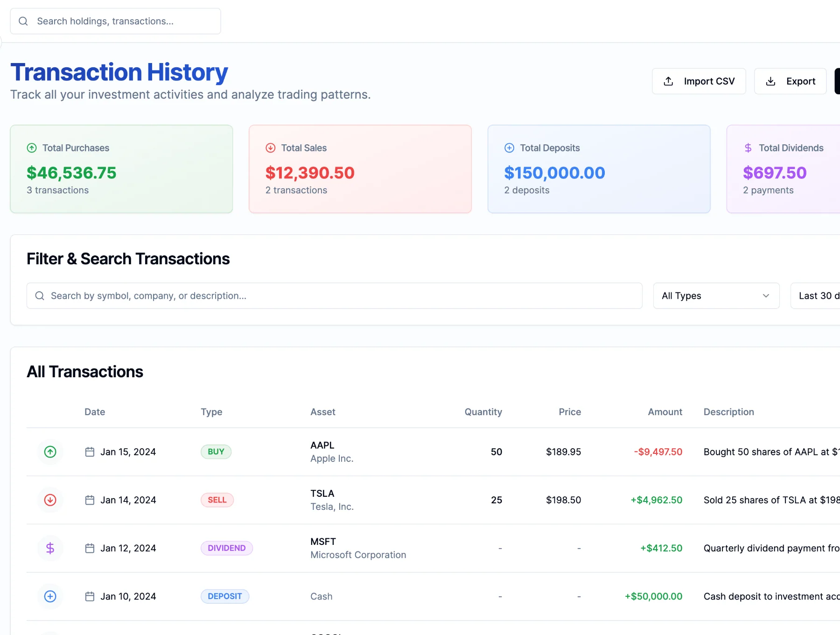The image size is (840, 635).
Task: Click the green buy icon on AAPL row
Action: click(50, 452)
